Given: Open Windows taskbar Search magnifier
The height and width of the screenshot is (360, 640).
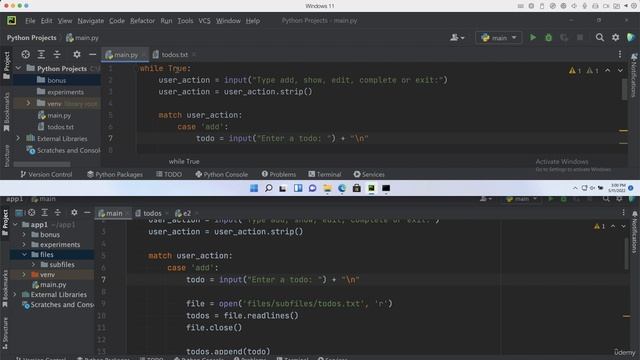Looking at the screenshot, I should [x=268, y=188].
